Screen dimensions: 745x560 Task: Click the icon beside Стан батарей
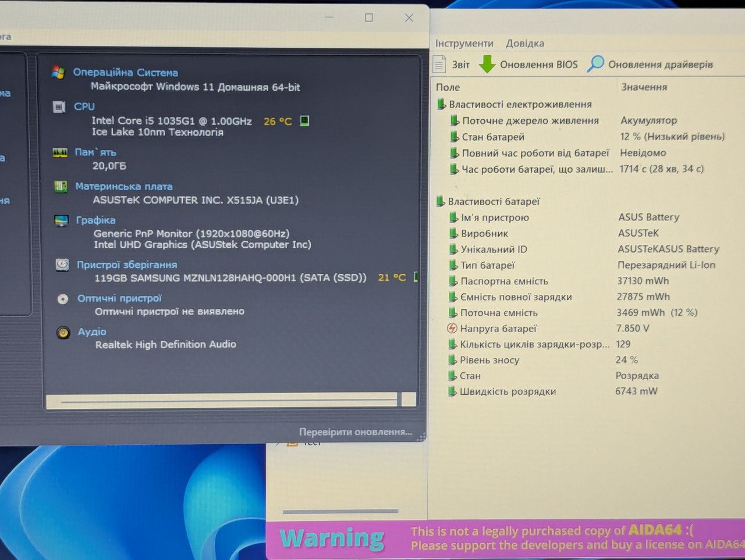[x=455, y=137]
